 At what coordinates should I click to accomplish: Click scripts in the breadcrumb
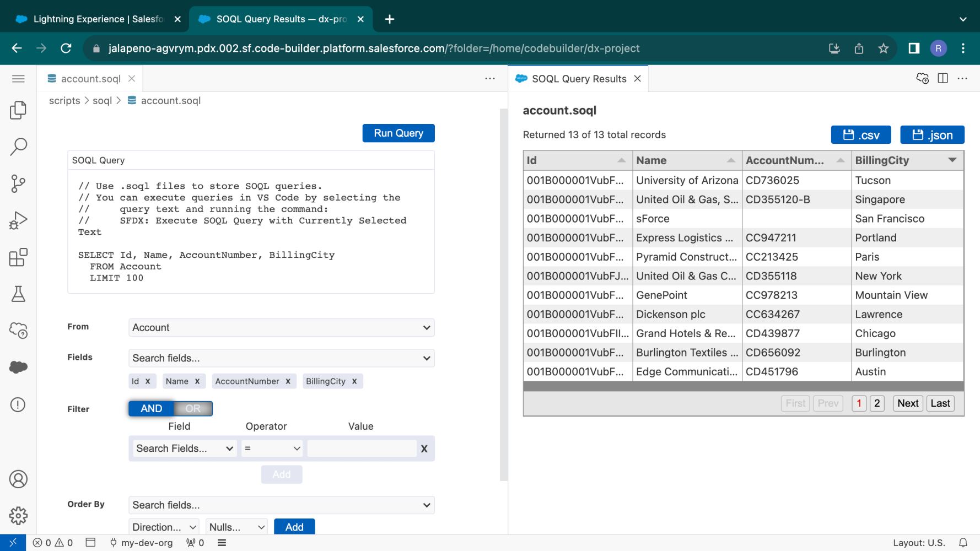coord(64,101)
